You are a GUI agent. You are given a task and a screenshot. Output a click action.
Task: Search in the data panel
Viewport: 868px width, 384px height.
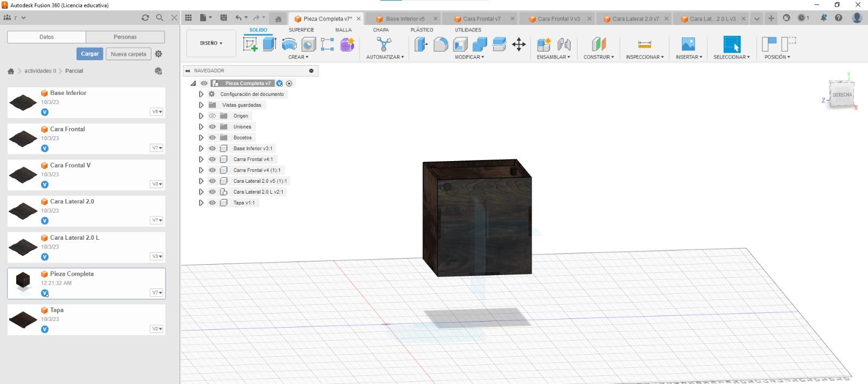159,18
